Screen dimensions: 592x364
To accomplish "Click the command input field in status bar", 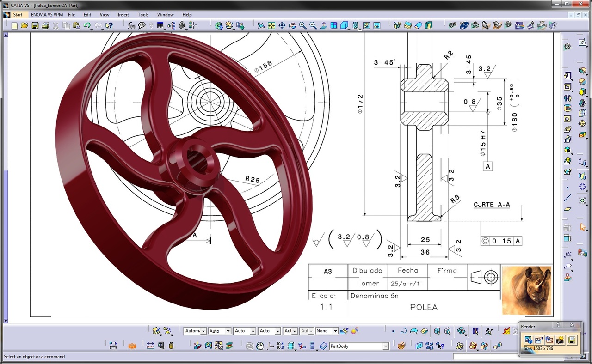I will point(508,357).
